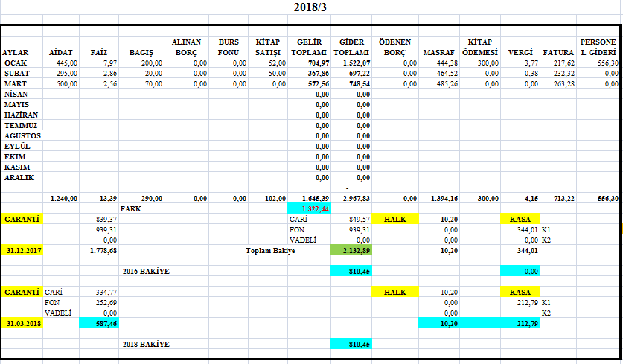Image resolution: width=623 pixels, height=364 pixels.
Task: Select the AİDAT column header
Action: click(61, 52)
